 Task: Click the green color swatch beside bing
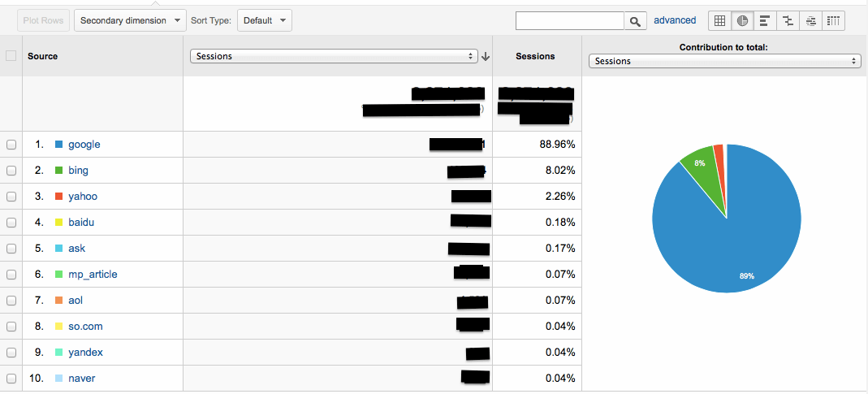coord(58,171)
